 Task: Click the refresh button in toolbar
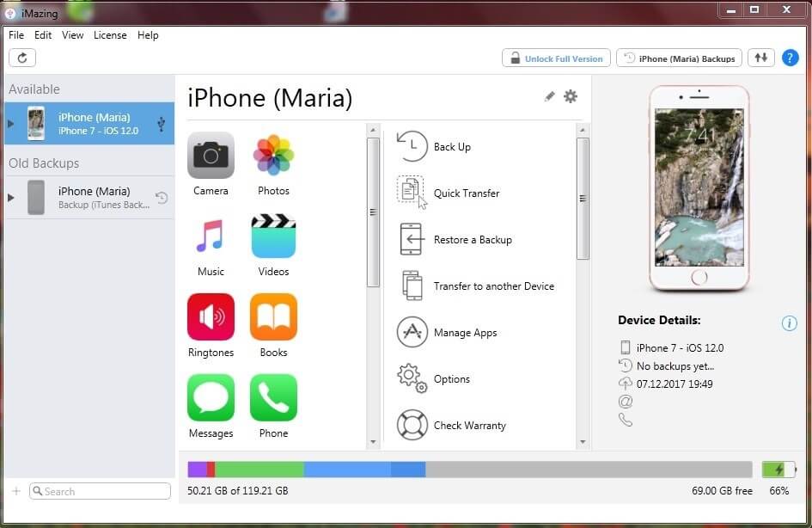click(22, 58)
